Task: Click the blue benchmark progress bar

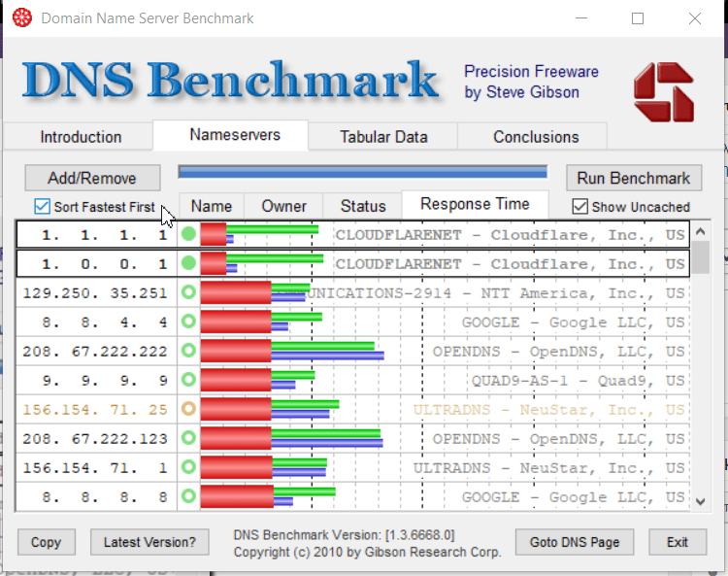Action: click(363, 172)
